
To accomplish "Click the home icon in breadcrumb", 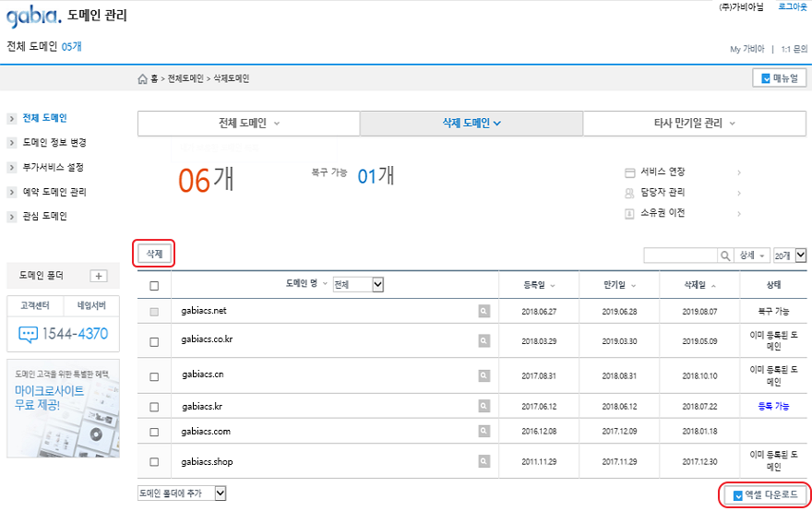I will [x=142, y=78].
